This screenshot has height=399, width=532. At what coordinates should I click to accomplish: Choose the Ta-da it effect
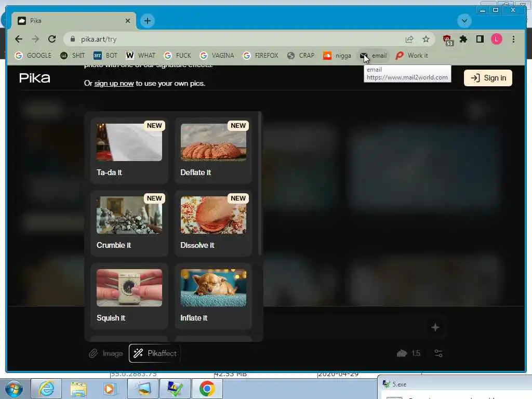click(x=129, y=150)
